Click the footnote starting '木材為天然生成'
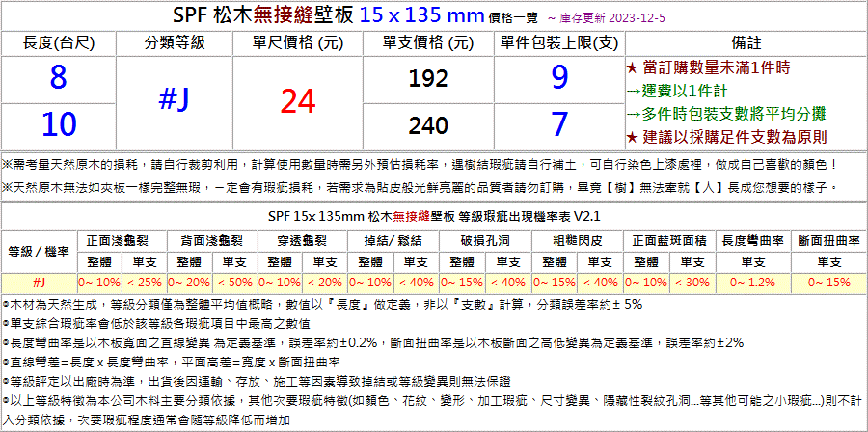The image size is (868, 432). coord(322,304)
